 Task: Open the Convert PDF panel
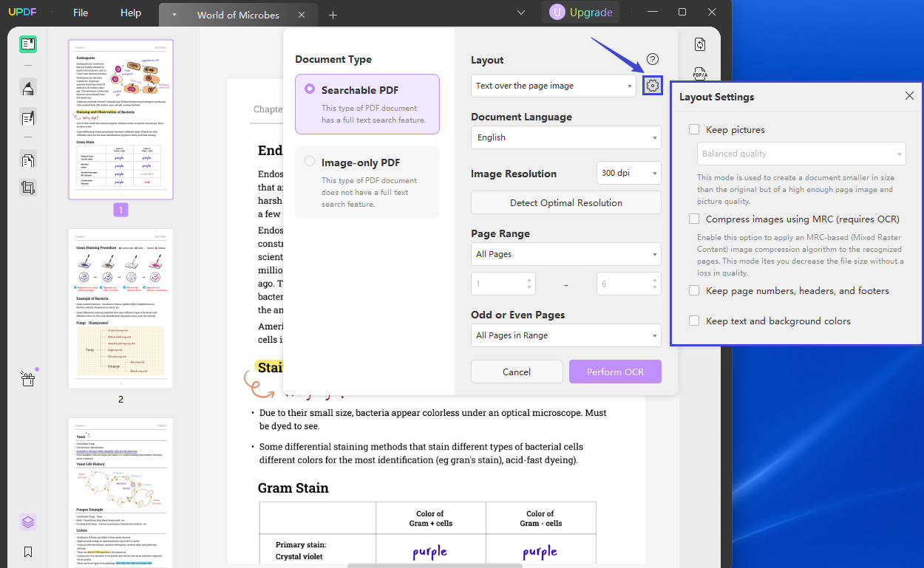[x=699, y=44]
